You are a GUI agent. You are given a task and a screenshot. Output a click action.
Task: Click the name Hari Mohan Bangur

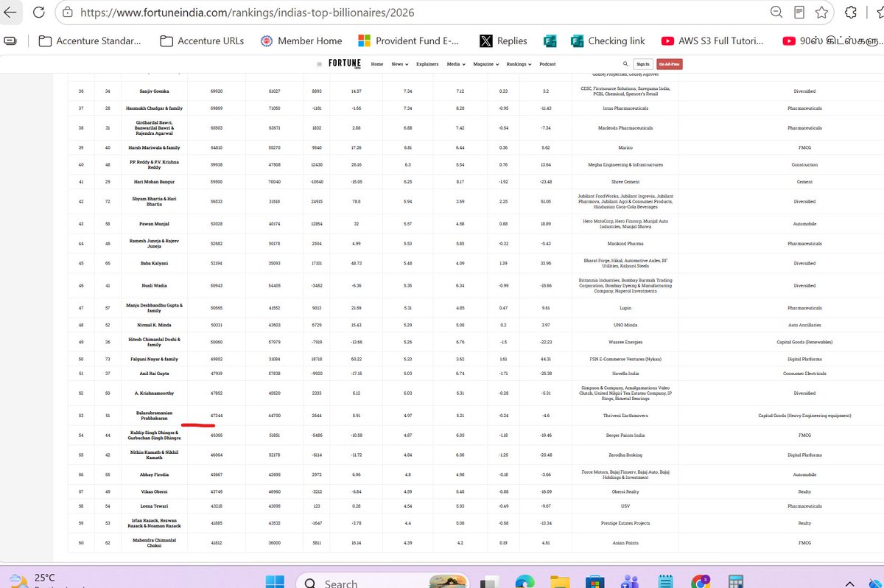coord(154,181)
